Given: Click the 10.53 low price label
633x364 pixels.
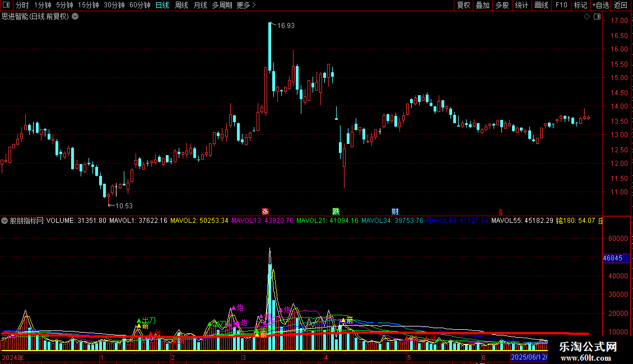Looking at the screenshot, I should pyautogui.click(x=124, y=206).
